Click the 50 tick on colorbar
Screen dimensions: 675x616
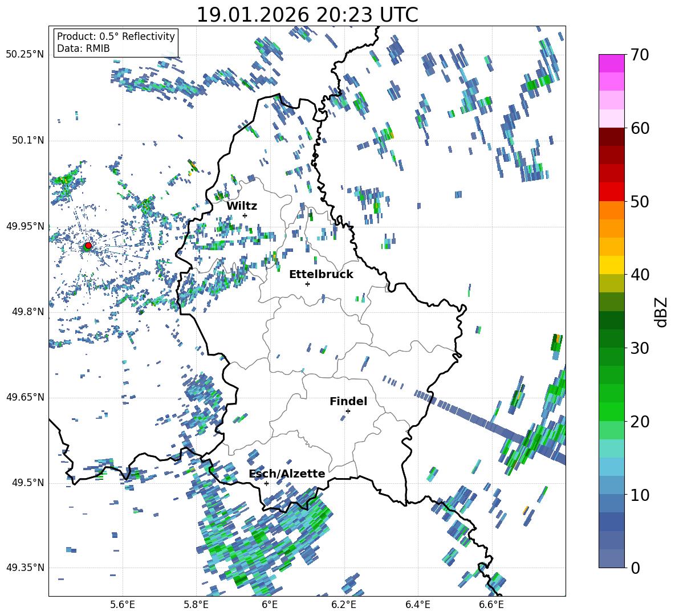(639, 202)
